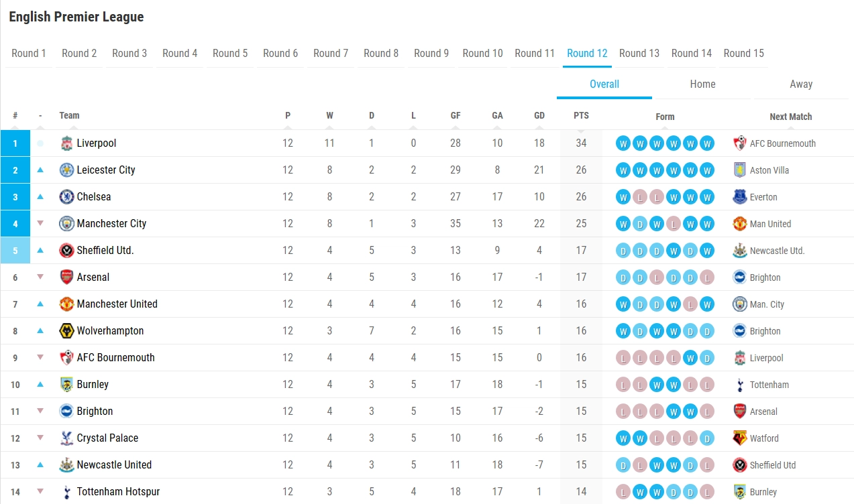854x504 pixels.
Task: Click the Manchester City crest icon
Action: 66,223
